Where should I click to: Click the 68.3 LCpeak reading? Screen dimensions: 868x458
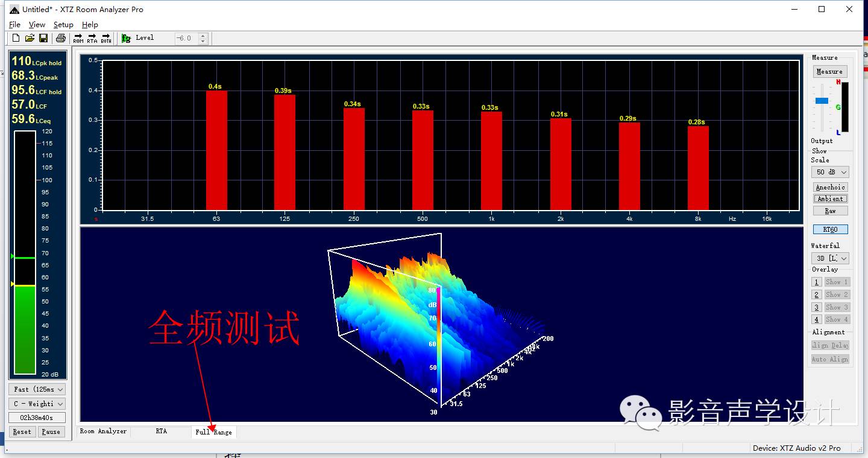[35, 76]
